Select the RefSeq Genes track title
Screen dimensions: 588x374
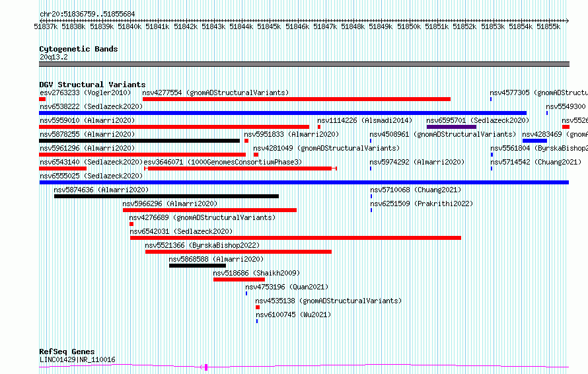coord(67,352)
